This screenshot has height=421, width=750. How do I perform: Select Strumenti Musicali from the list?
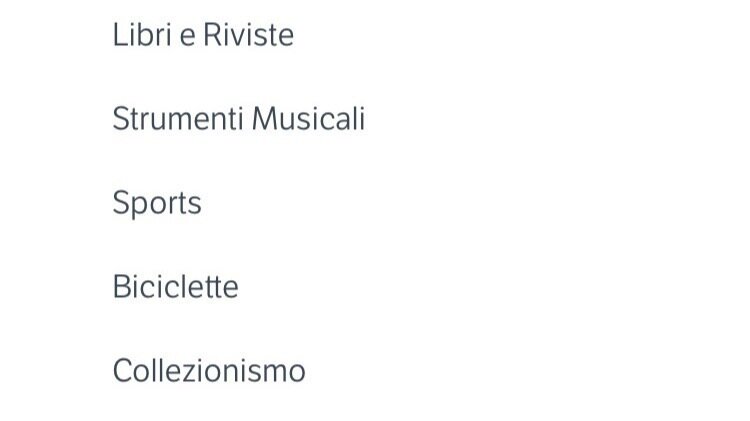click(x=238, y=119)
